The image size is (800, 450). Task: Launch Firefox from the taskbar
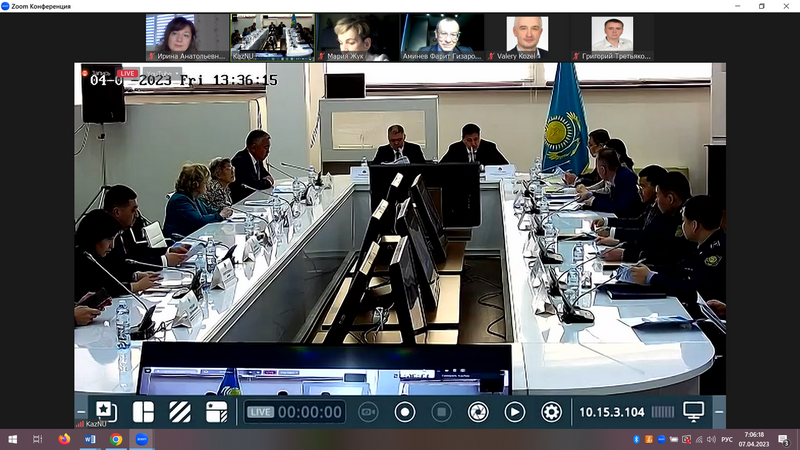tap(64, 439)
